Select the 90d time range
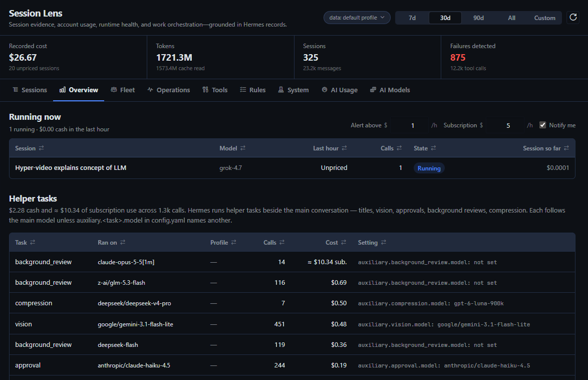This screenshot has height=380, width=588. pyautogui.click(x=478, y=18)
